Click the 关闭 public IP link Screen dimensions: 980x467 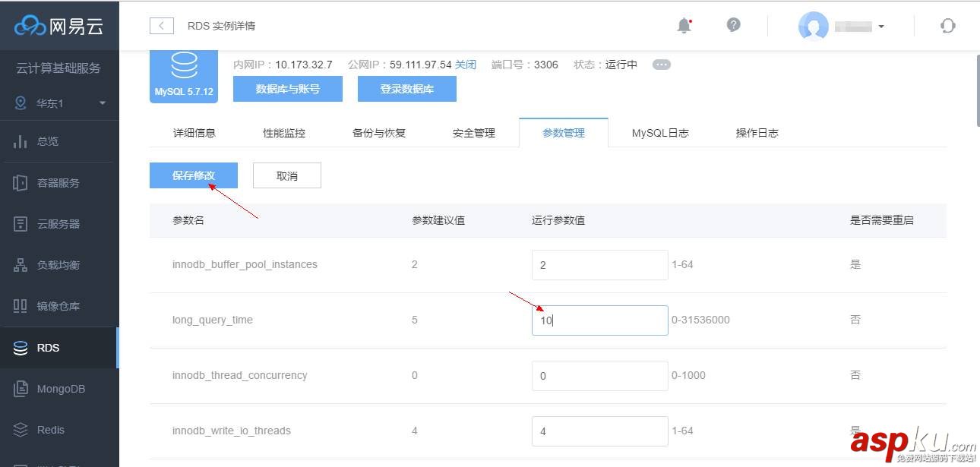(x=466, y=65)
